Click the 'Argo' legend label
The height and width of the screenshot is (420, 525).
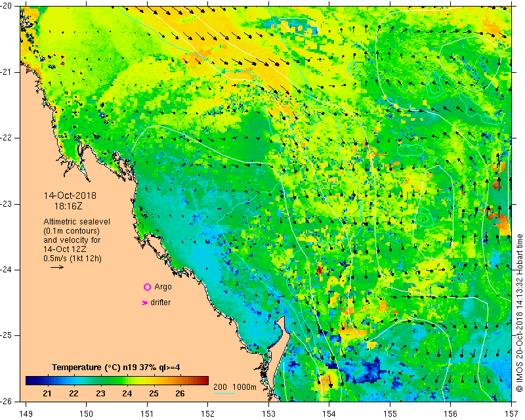[x=163, y=287]
